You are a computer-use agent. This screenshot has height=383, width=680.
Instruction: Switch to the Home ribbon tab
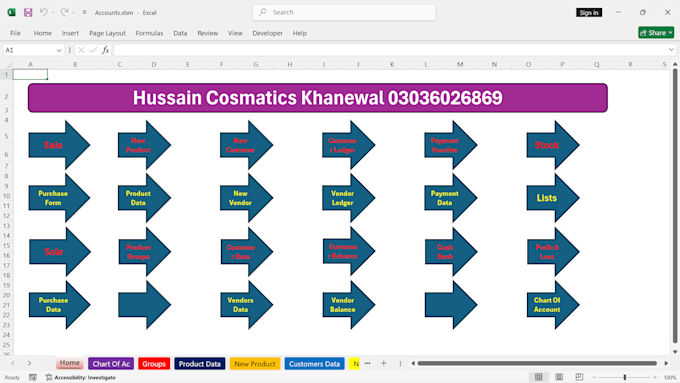(42, 33)
